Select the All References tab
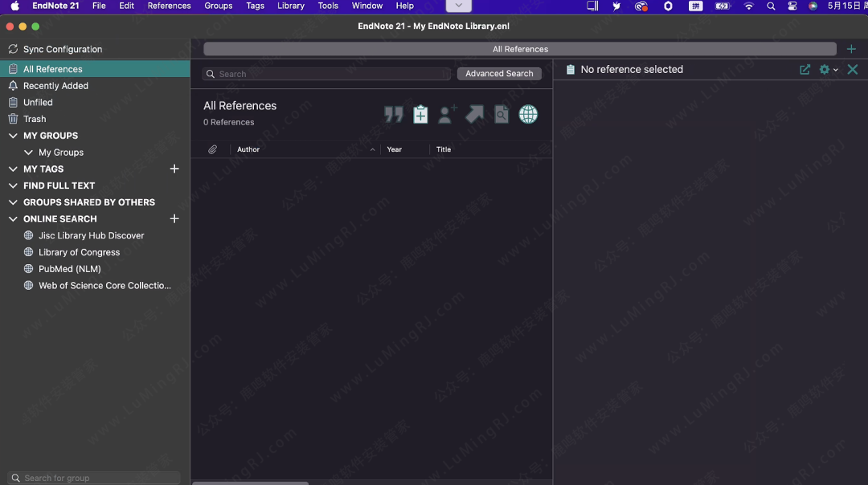868x485 pixels. [520, 49]
